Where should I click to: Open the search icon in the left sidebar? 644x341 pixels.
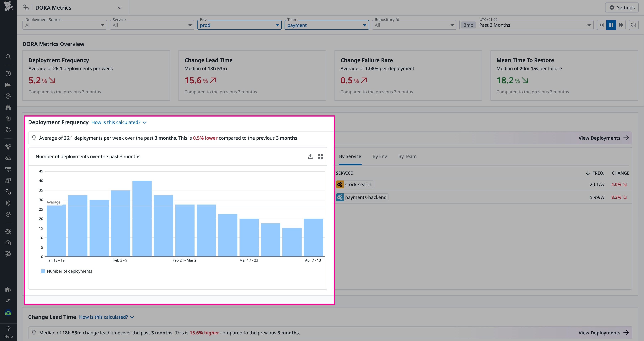tap(8, 57)
